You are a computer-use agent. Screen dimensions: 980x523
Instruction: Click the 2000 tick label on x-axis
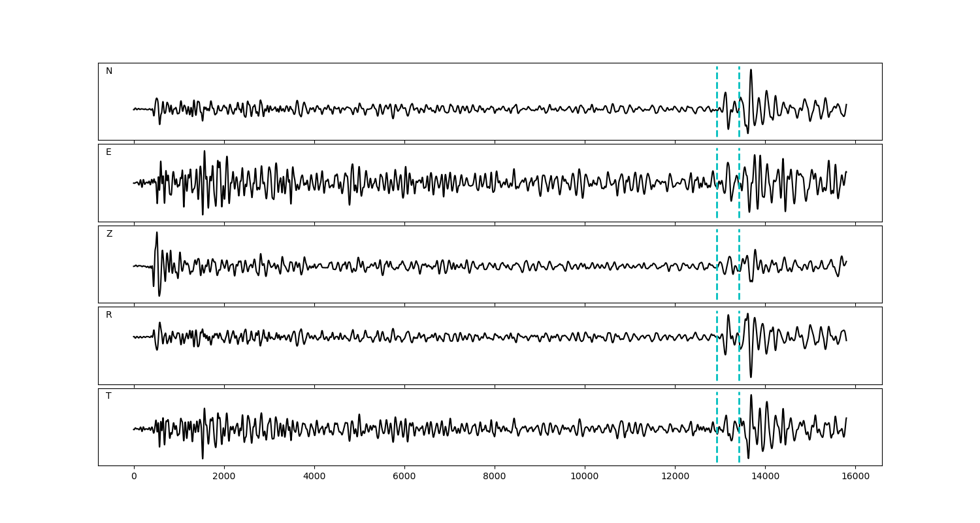click(x=224, y=477)
